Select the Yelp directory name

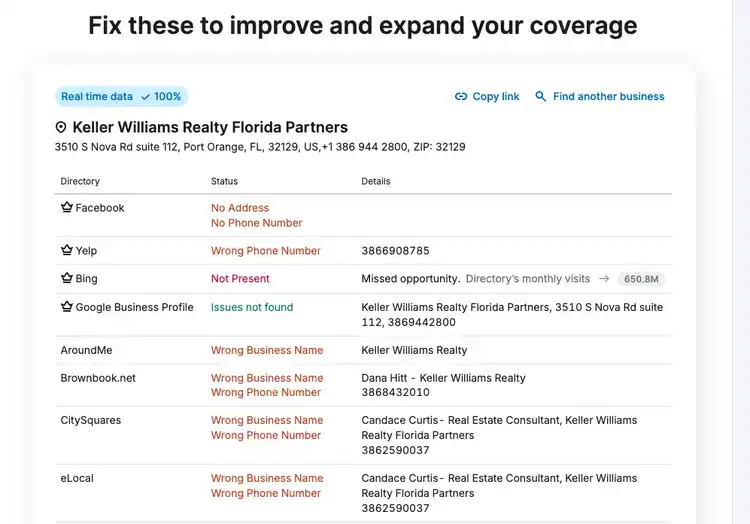pos(86,251)
